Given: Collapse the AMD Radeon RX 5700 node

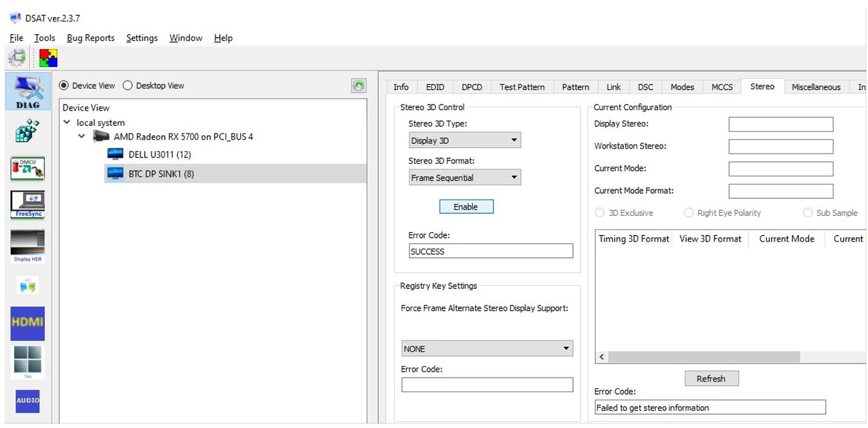Looking at the screenshot, I should (x=81, y=137).
